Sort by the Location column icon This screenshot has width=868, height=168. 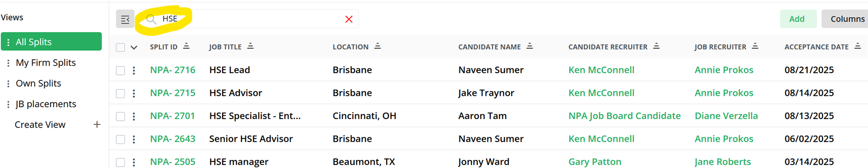click(x=377, y=46)
